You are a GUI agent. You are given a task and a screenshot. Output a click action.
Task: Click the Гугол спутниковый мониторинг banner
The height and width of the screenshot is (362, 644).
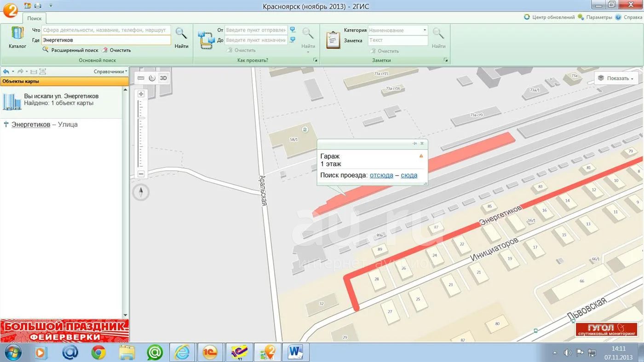(x=606, y=329)
